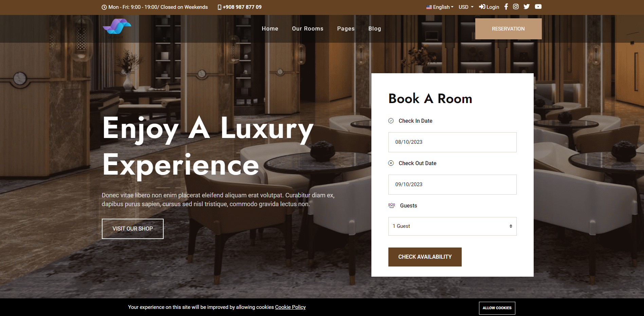Open the USD currency dropdown
The width and height of the screenshot is (644, 316).
[466, 7]
